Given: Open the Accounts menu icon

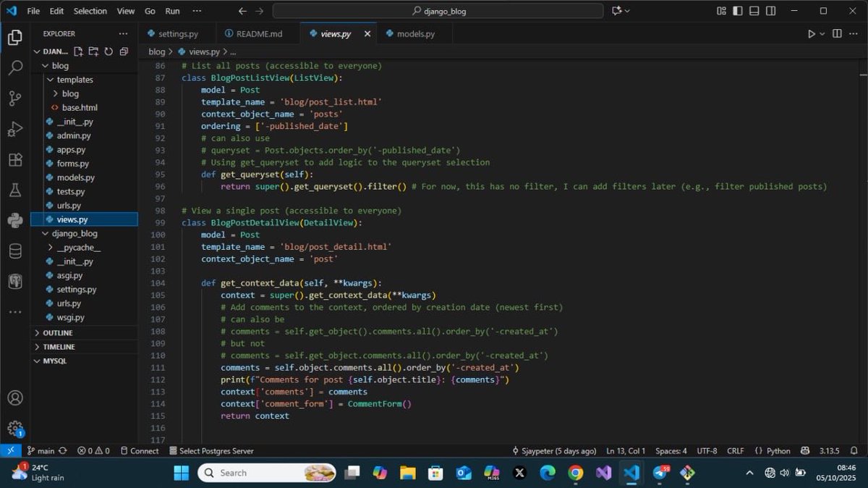Looking at the screenshot, I should coord(14,397).
